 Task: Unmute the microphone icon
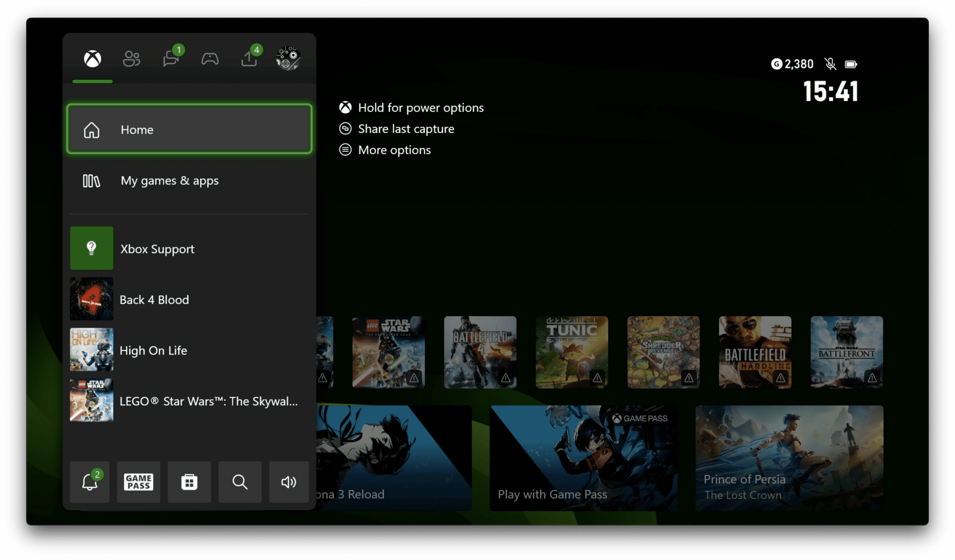(830, 64)
